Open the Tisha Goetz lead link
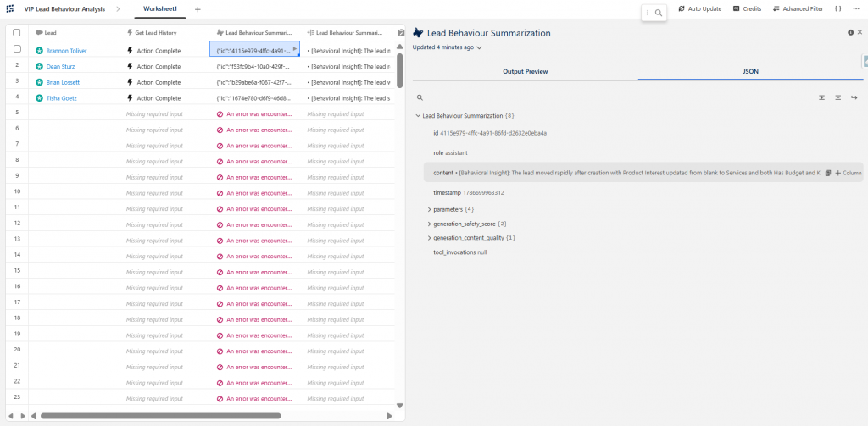Viewport: 868px width, 426px height. click(61, 98)
